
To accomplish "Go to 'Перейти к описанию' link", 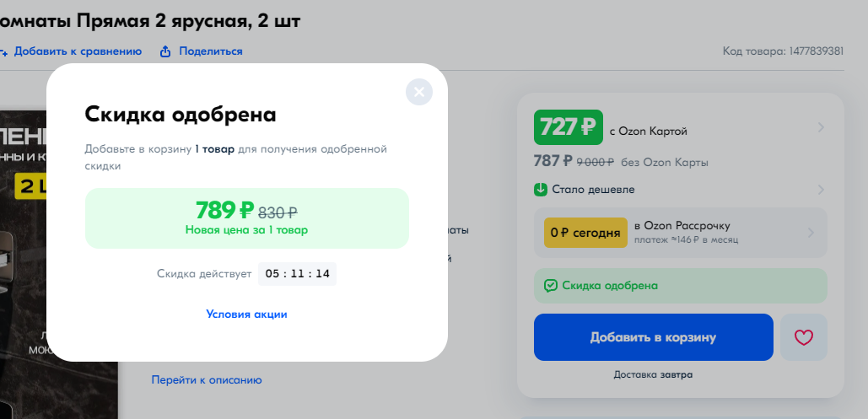I will pyautogui.click(x=207, y=379).
